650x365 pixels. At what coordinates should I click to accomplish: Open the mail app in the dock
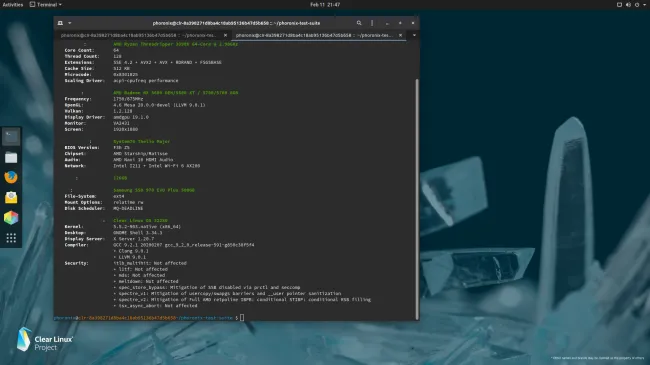11,197
